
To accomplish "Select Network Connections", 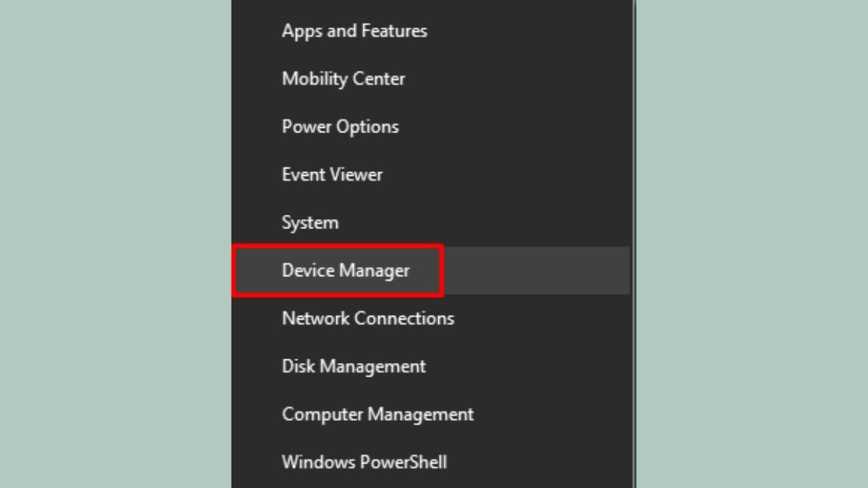I will (x=367, y=318).
